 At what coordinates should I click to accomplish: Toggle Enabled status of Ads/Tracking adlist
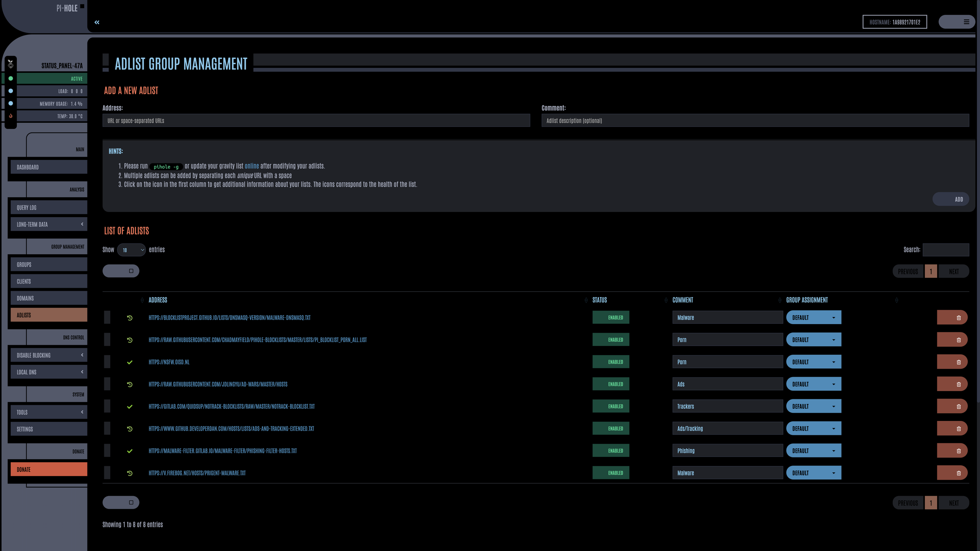click(x=610, y=428)
